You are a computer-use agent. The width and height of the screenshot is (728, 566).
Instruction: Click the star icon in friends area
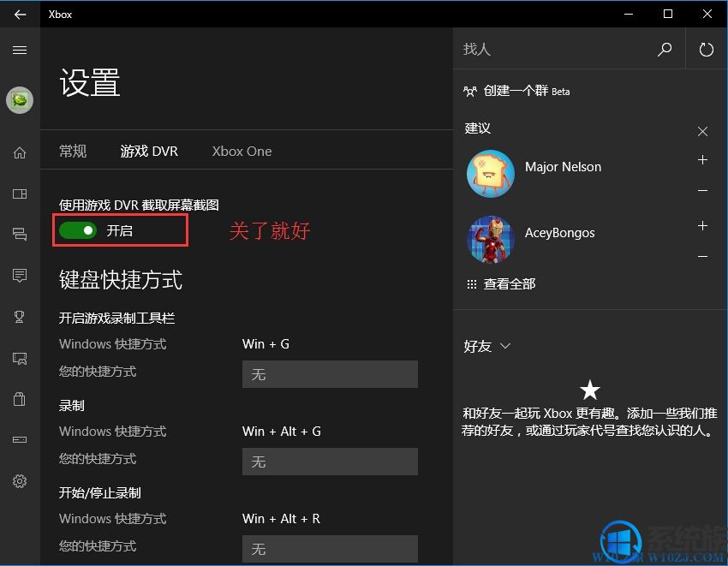pos(590,390)
